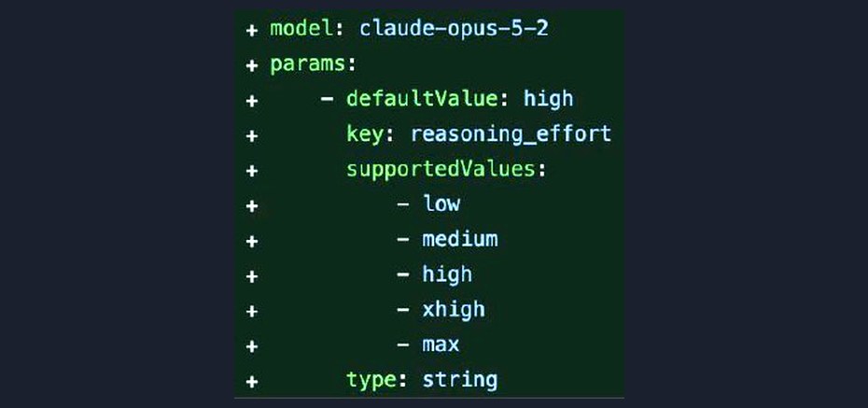Click the model name claude-opus-5-2
Screen dimensions: 868x408
coord(454,29)
